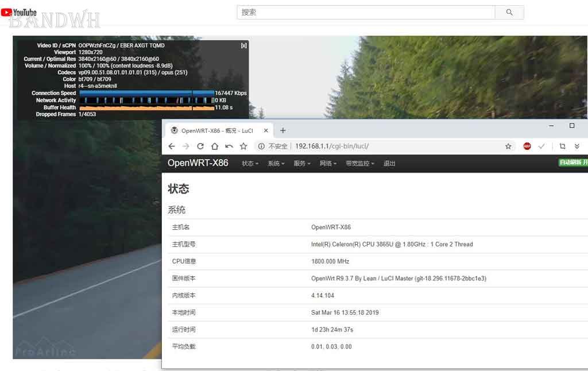The width and height of the screenshot is (588, 371).
Task: Click the Intel Celeron CPU 3865U text
Action: (x=392, y=245)
